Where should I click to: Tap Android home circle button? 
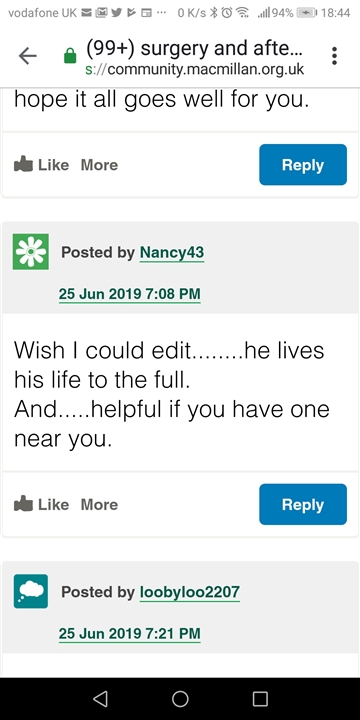click(x=180, y=698)
